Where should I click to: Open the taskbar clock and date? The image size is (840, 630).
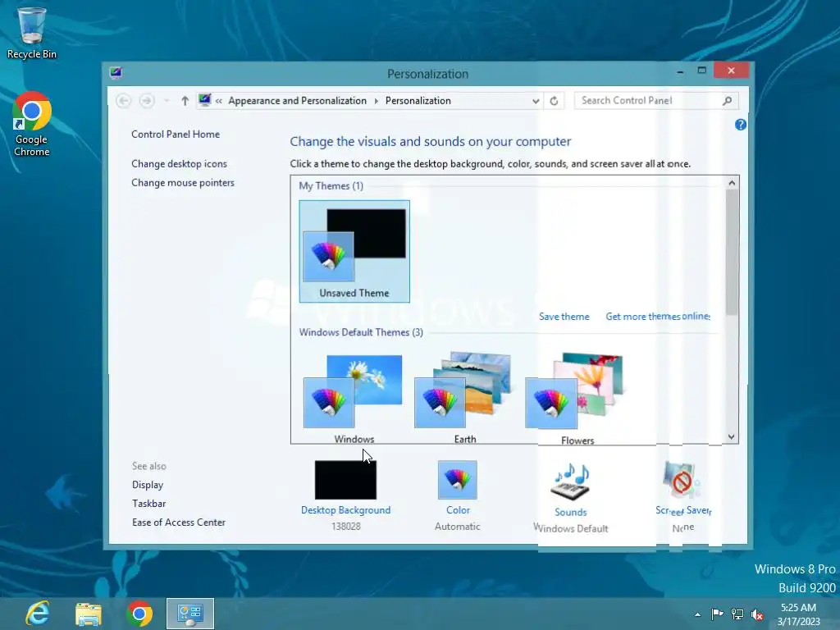tap(799, 614)
